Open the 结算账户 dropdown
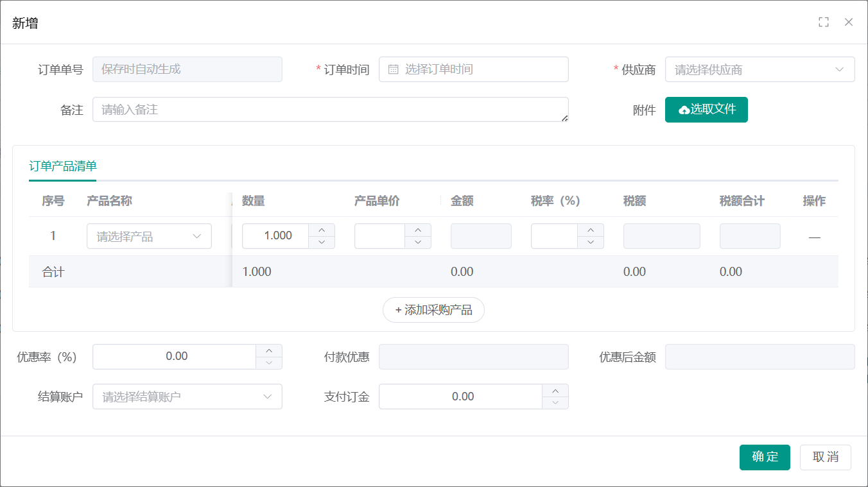This screenshot has width=868, height=487. click(187, 397)
